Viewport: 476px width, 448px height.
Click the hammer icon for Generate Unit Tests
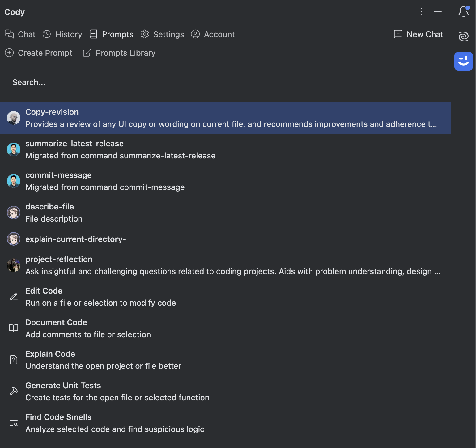(14, 391)
